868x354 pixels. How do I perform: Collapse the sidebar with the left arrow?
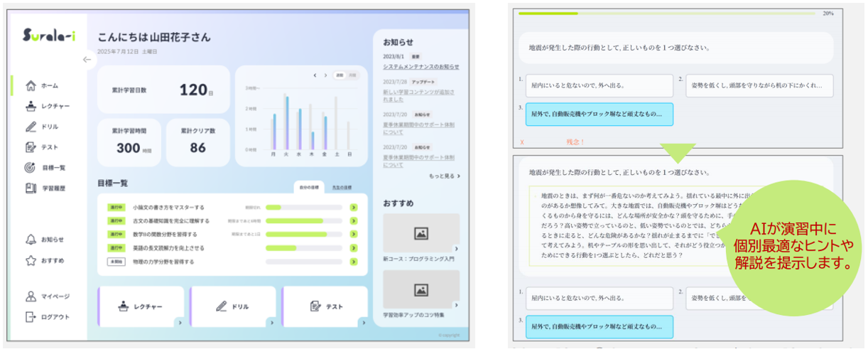tap(87, 60)
